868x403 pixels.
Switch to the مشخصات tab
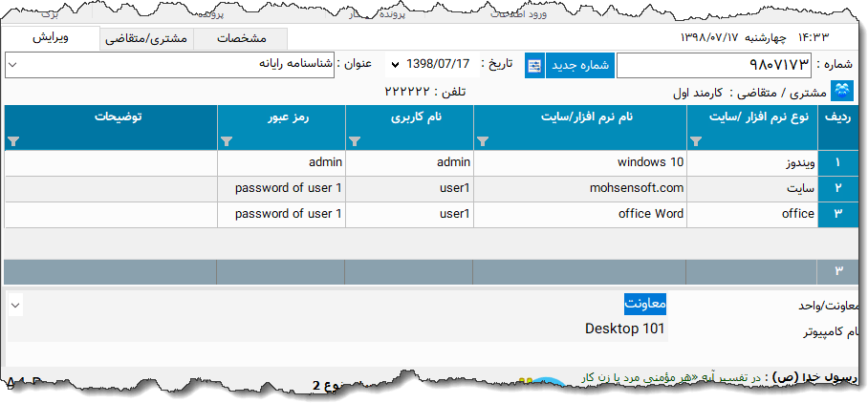point(242,39)
